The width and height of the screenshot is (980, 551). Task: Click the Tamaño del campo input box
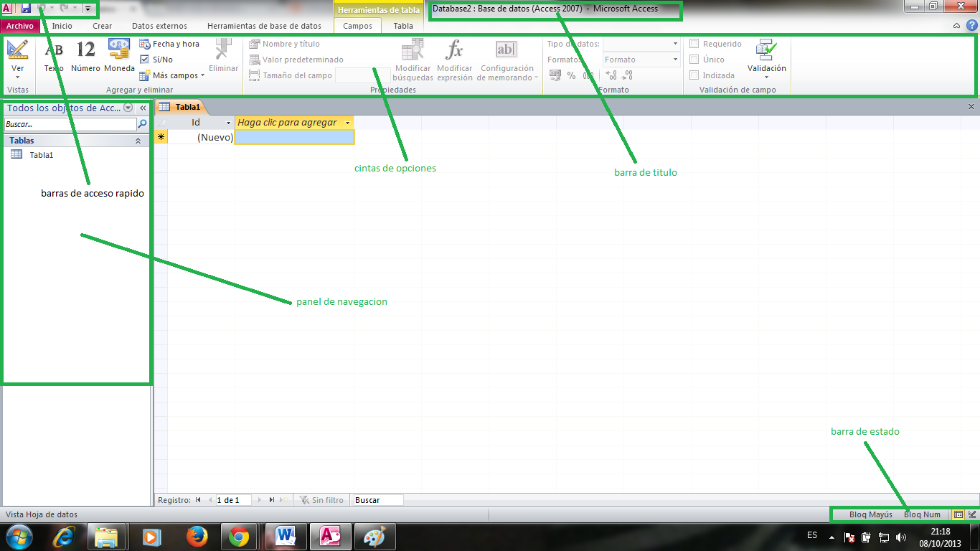[x=362, y=75]
